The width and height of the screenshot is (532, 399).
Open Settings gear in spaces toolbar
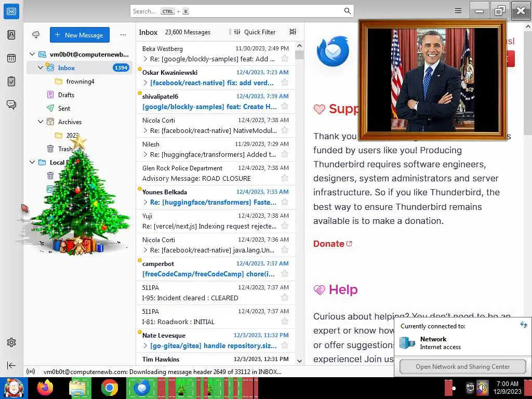point(11,342)
